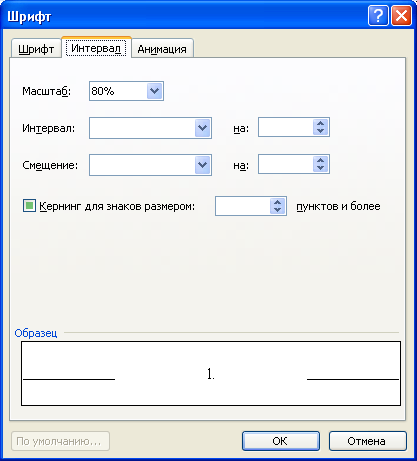Switch to the Анимация tab
Screen dimensions: 417x461
point(162,49)
